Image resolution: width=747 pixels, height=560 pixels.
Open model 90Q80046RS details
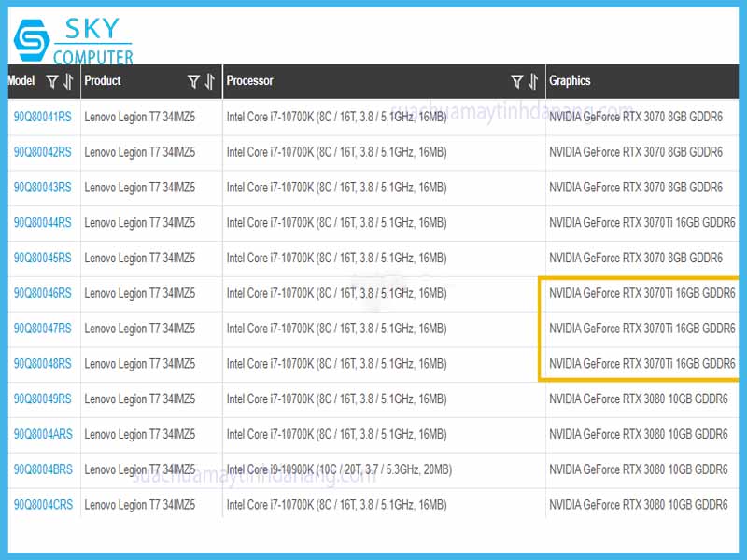42,293
